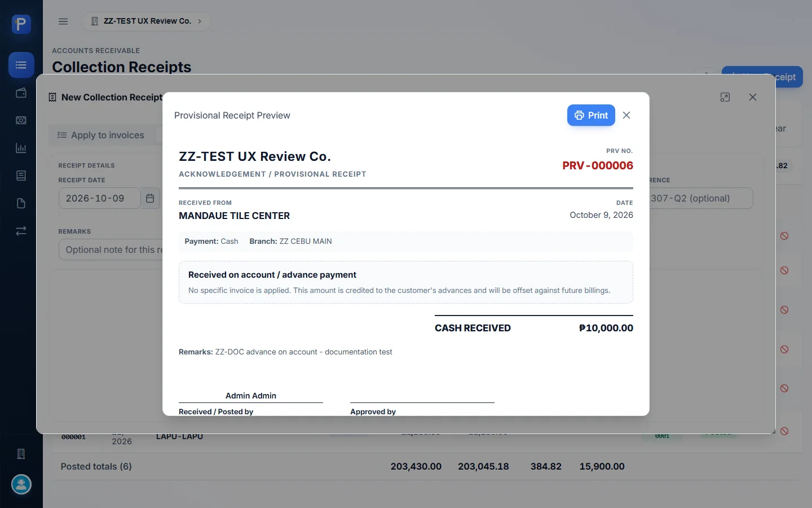Open the ZZ-TEST UX Review Co. company selector
The height and width of the screenshot is (508, 812).
pos(147,21)
